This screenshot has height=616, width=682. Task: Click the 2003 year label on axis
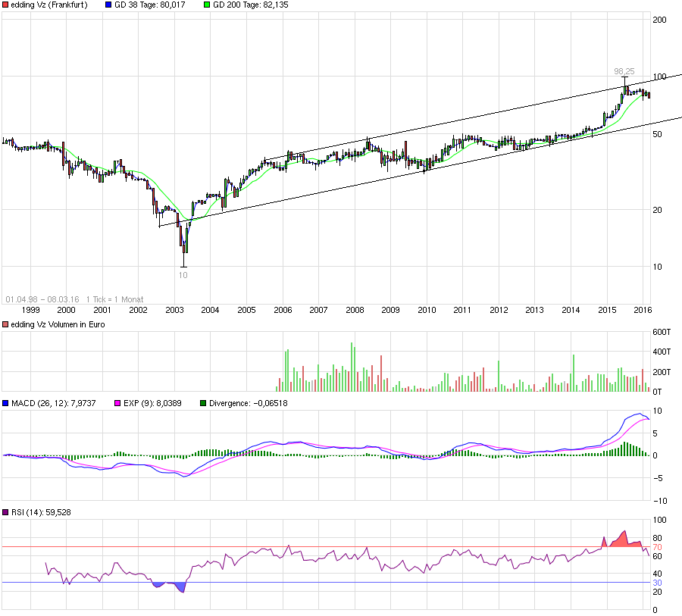pyautogui.click(x=174, y=310)
